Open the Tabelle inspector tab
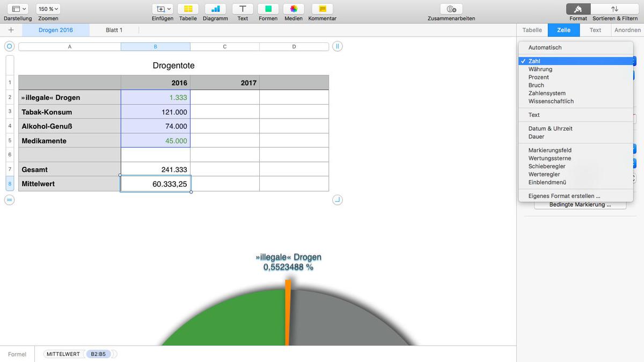The height and width of the screenshot is (362, 644). click(x=532, y=30)
